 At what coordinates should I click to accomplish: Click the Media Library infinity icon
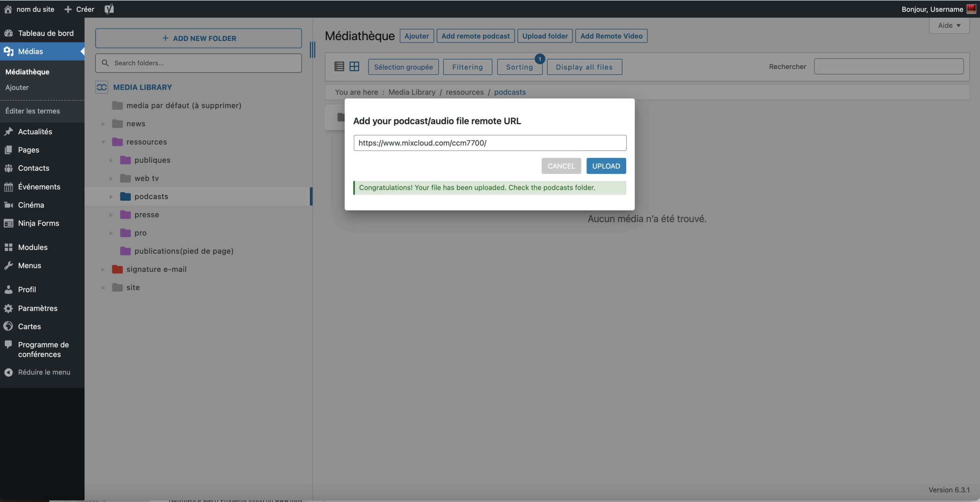click(x=102, y=87)
